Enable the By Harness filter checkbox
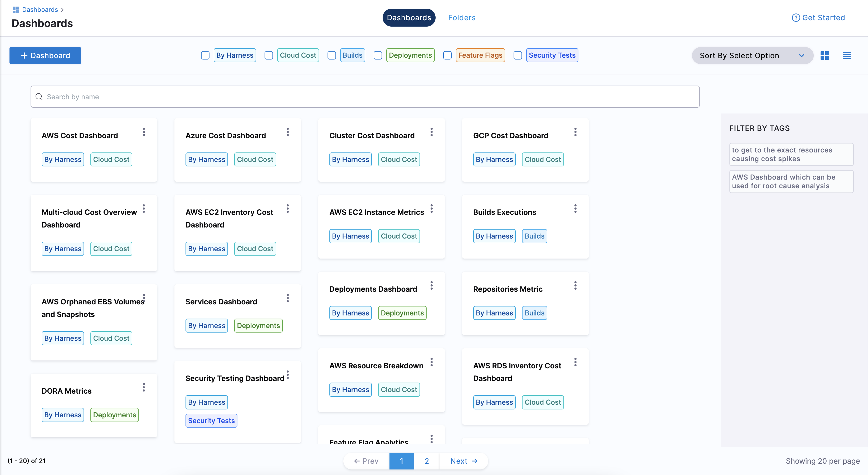The width and height of the screenshot is (868, 475). [x=205, y=55]
